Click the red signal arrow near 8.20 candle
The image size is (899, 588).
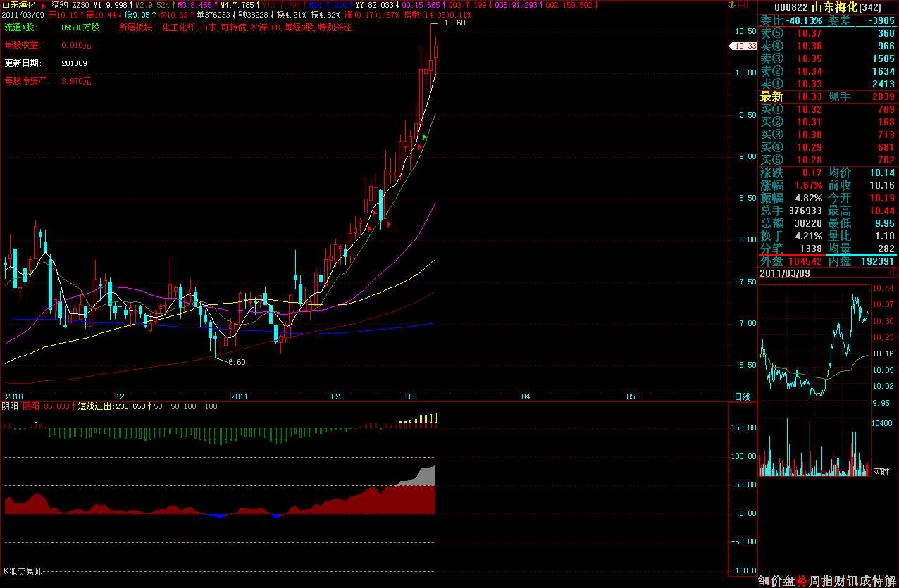(x=389, y=224)
